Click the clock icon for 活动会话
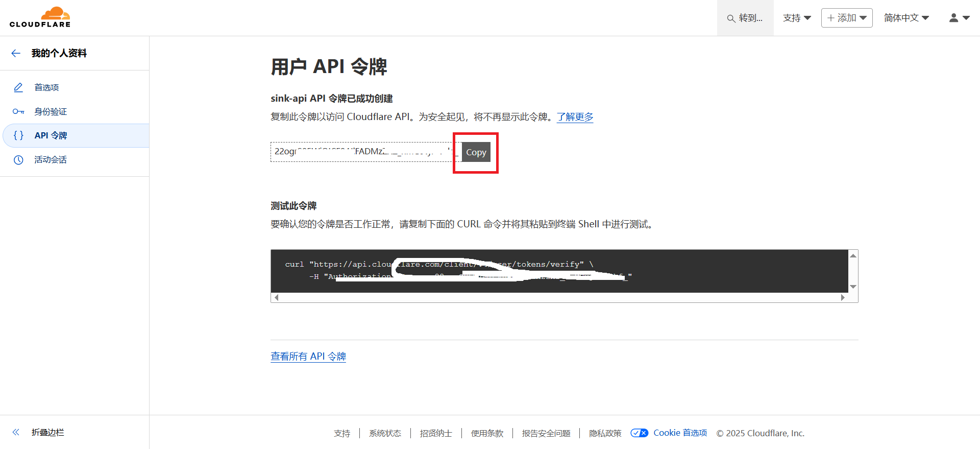This screenshot has height=449, width=980. tap(18, 160)
